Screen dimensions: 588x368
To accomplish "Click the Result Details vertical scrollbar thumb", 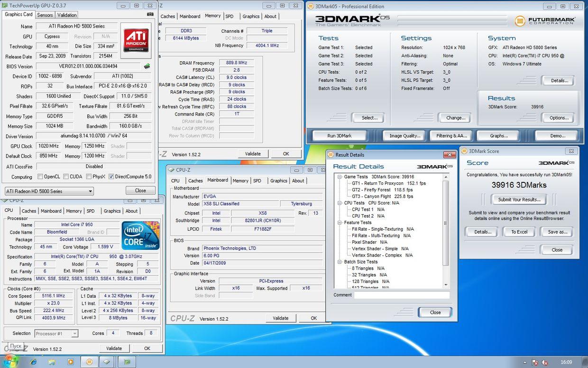I will coord(445,223).
